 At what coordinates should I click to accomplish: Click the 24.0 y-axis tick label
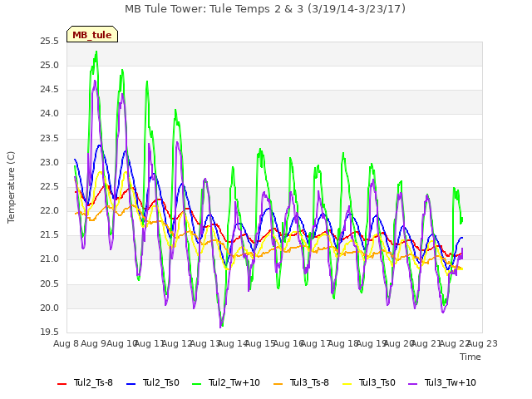[x=50, y=114]
